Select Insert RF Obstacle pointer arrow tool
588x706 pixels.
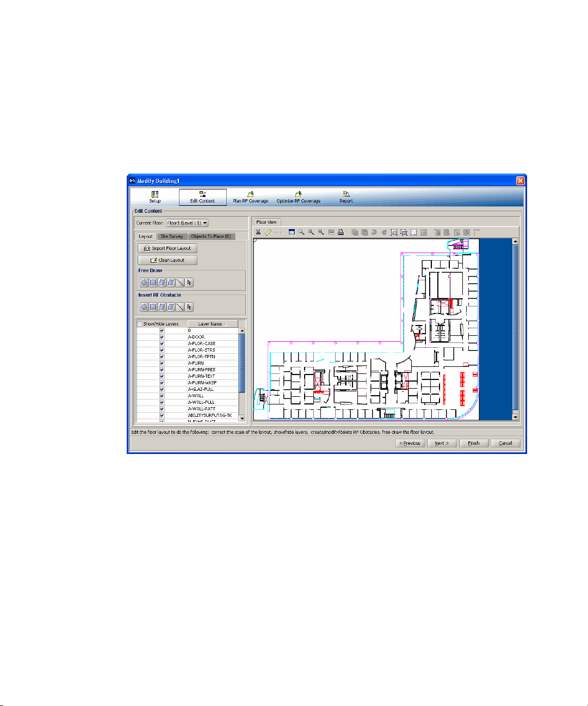189,307
